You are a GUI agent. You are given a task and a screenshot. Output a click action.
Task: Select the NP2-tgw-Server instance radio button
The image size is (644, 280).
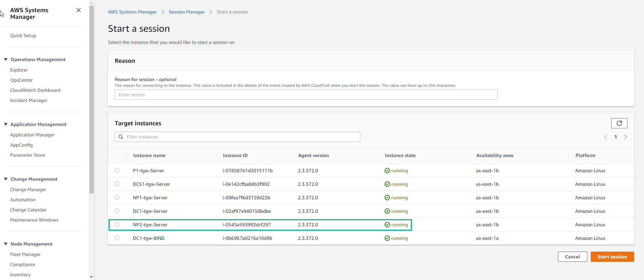[117, 224]
